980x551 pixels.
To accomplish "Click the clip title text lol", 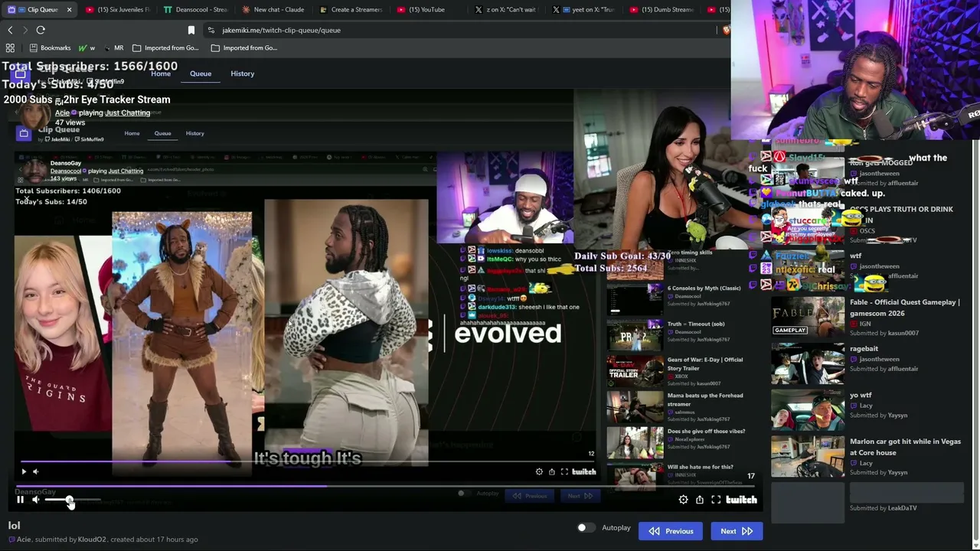I will 14,526.
